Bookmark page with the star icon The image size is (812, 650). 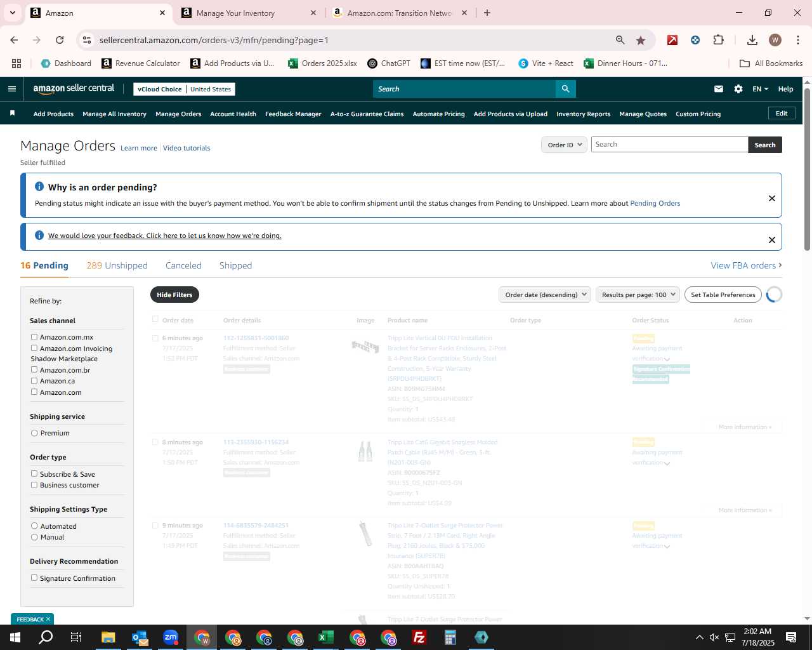pyautogui.click(x=641, y=40)
